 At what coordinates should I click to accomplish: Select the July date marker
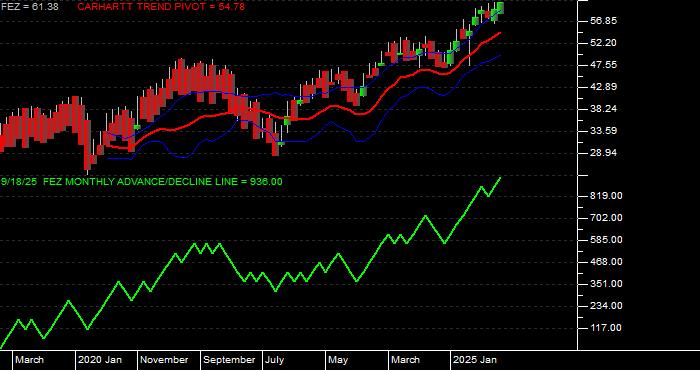click(275, 360)
